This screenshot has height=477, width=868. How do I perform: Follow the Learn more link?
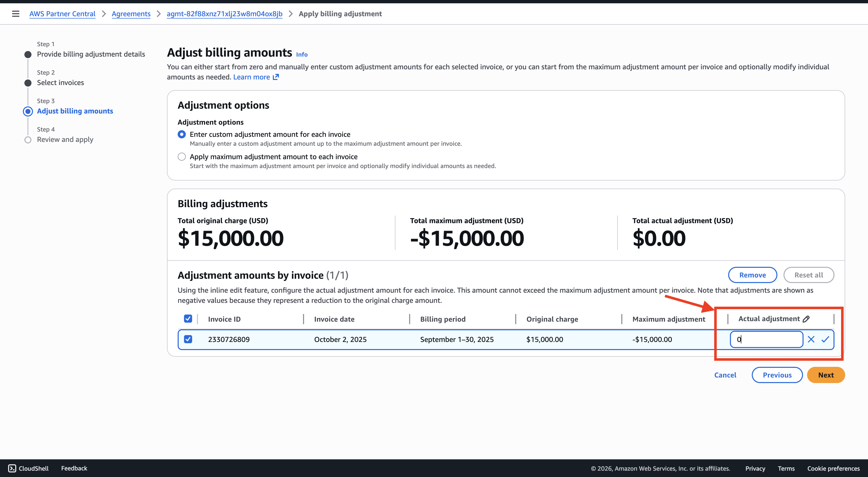(251, 77)
